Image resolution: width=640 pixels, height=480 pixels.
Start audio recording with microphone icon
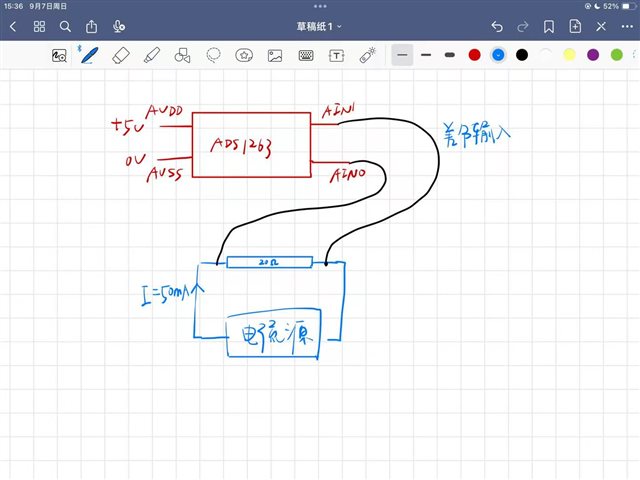[118, 27]
